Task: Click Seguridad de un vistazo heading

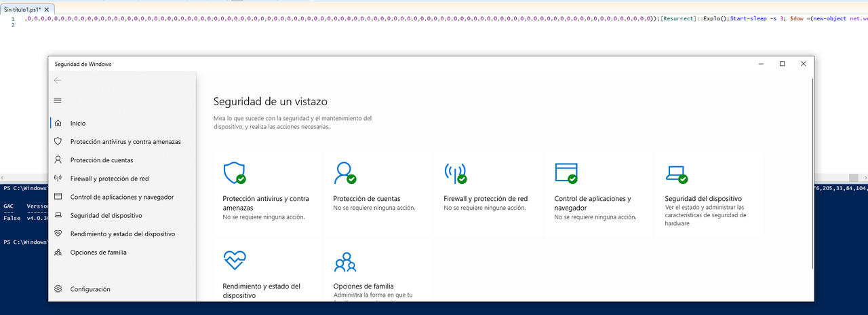Action: pos(271,102)
